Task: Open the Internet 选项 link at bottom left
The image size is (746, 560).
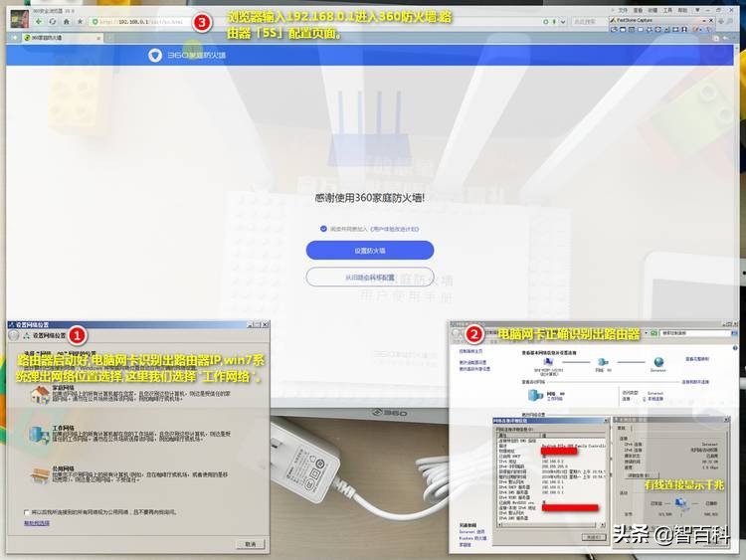Action: (471, 531)
